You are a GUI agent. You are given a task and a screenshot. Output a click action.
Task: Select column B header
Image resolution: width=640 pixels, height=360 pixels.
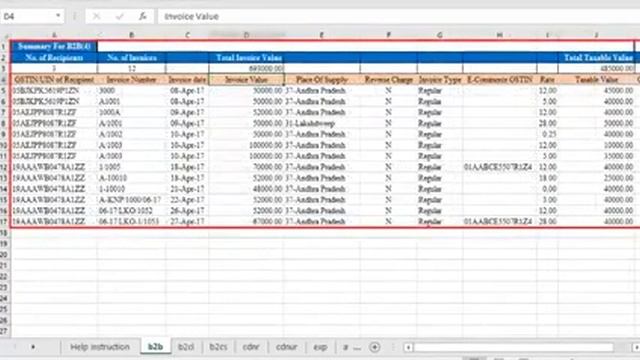(131, 36)
